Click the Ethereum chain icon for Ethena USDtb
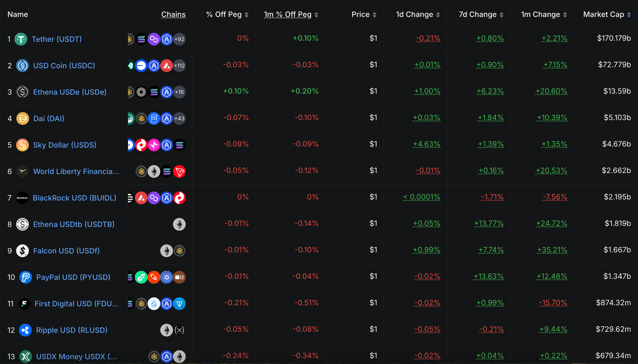The image size is (638, 364). [x=179, y=224]
